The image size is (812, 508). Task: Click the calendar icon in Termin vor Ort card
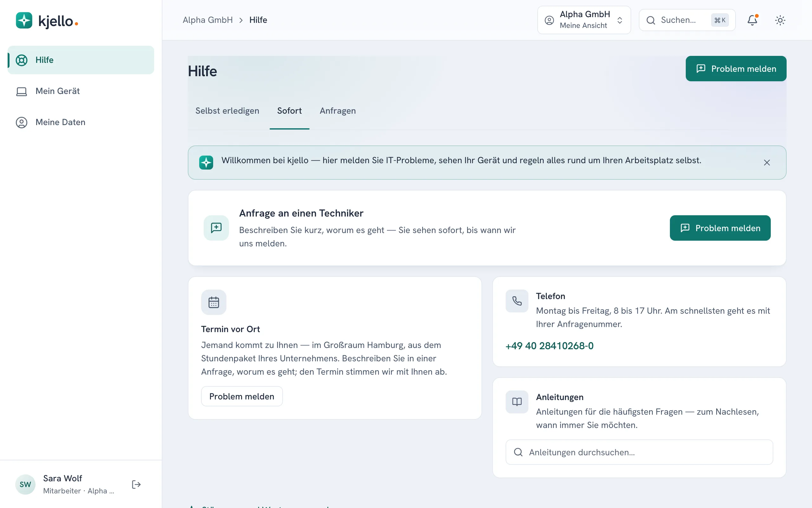[214, 302]
